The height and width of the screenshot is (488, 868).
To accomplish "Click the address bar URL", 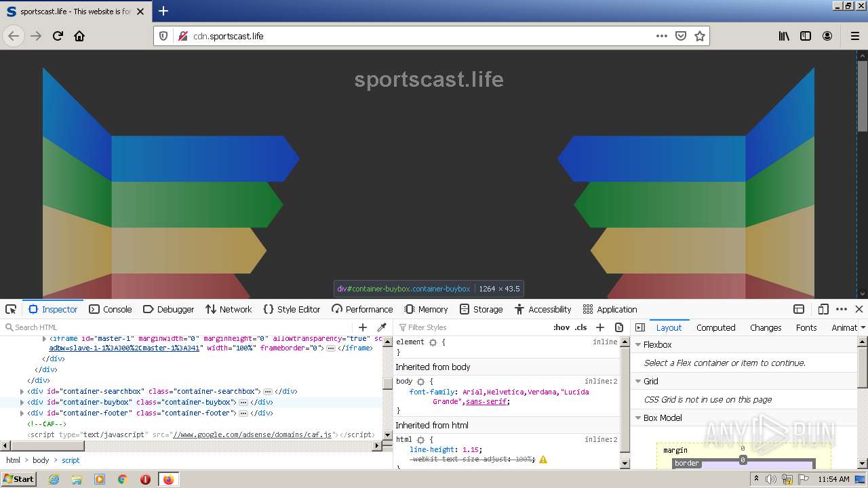I will point(229,36).
